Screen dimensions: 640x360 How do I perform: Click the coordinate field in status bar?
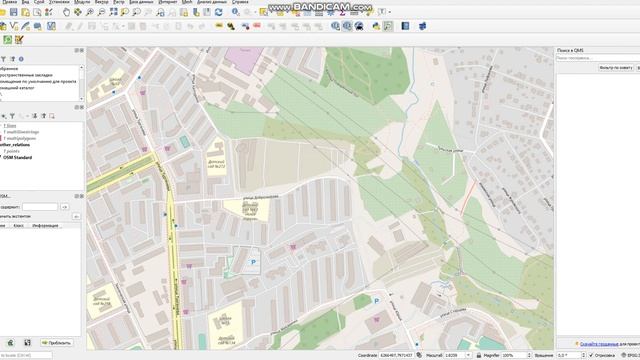[x=396, y=356]
